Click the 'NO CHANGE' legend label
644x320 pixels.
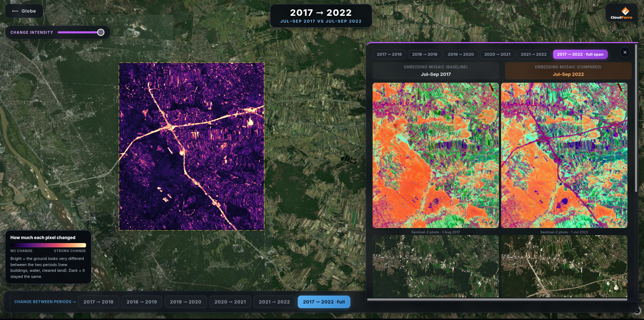coord(22,251)
